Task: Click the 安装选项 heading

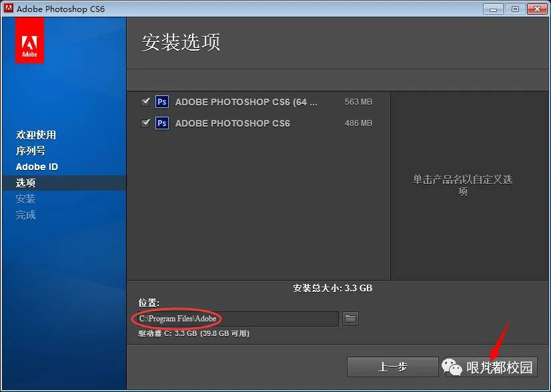Action: [x=181, y=43]
